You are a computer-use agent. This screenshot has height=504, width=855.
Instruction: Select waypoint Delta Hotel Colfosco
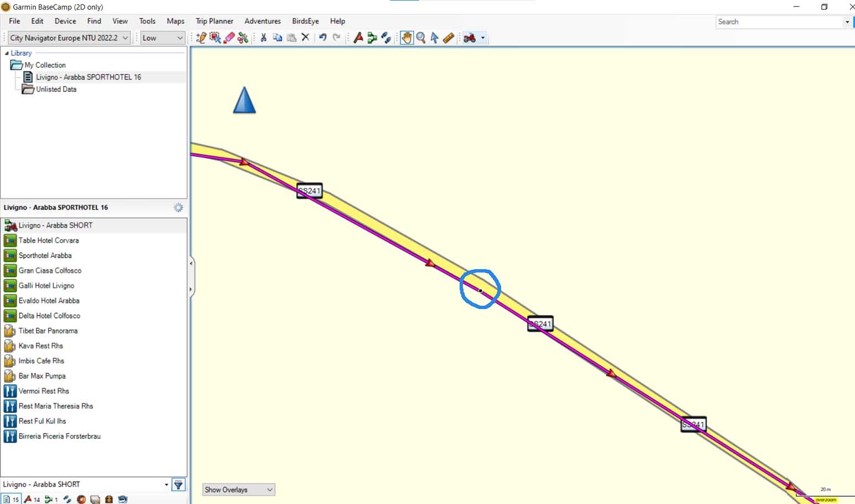[94, 316]
